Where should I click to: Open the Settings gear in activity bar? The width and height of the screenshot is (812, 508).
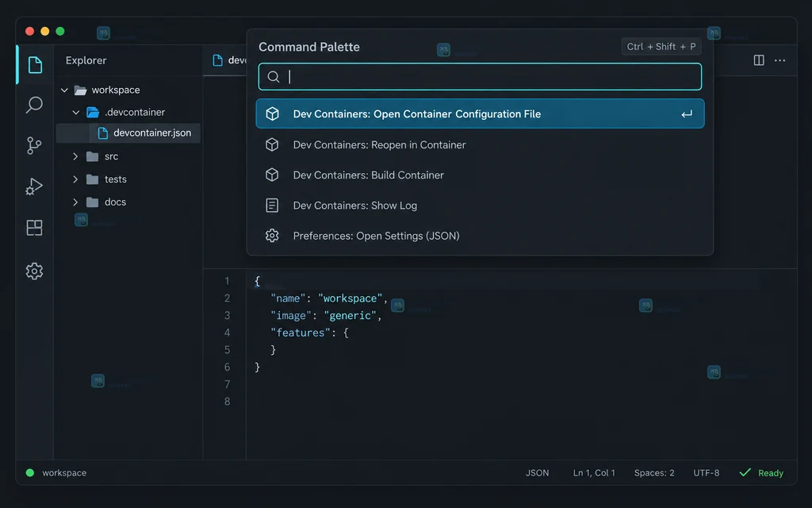[x=34, y=271]
